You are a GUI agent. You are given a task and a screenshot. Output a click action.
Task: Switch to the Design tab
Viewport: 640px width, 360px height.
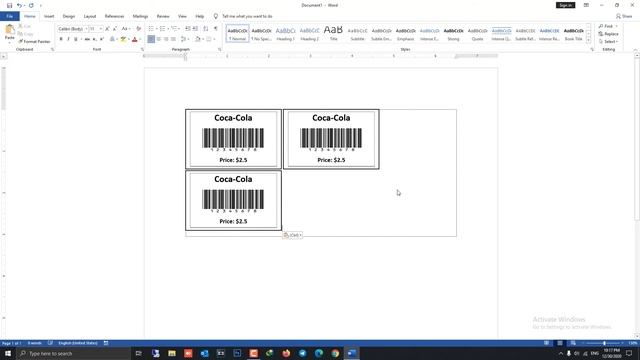(x=69, y=16)
